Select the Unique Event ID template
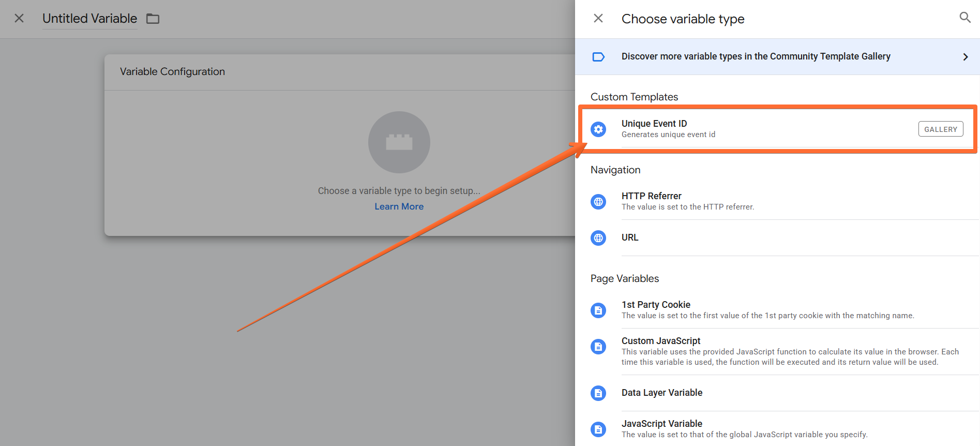Image resolution: width=980 pixels, height=446 pixels. point(777,129)
